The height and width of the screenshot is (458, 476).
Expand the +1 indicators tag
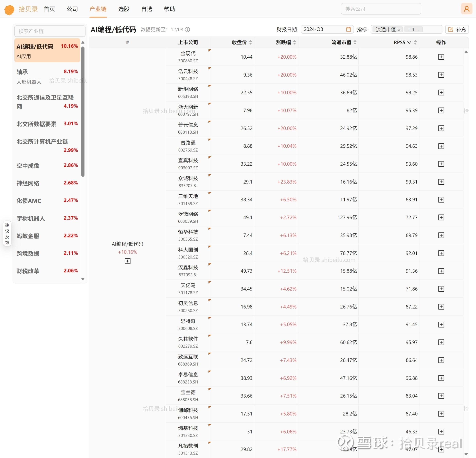pos(413,29)
